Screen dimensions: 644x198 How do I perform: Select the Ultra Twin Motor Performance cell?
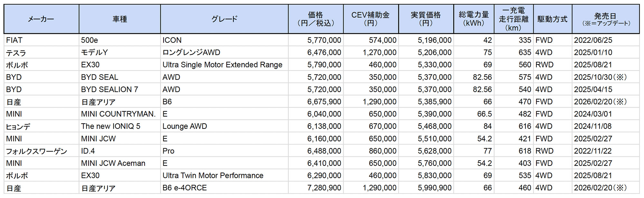click(x=213, y=175)
